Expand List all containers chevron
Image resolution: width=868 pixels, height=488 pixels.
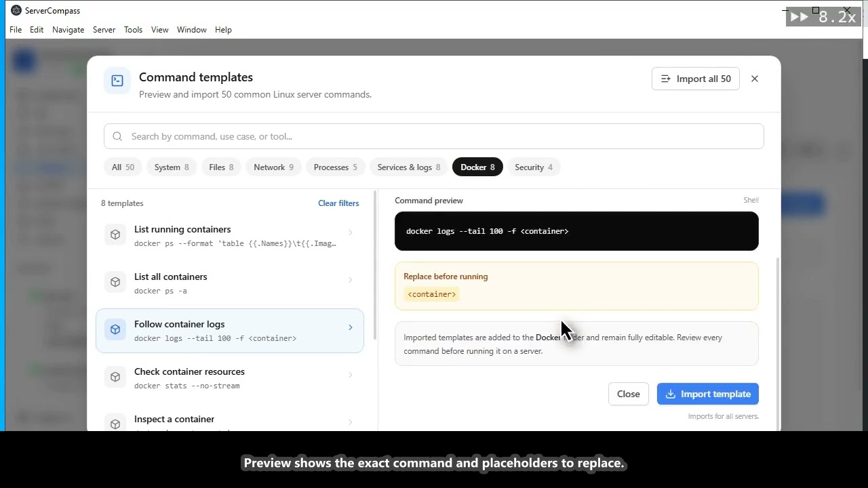coord(351,280)
